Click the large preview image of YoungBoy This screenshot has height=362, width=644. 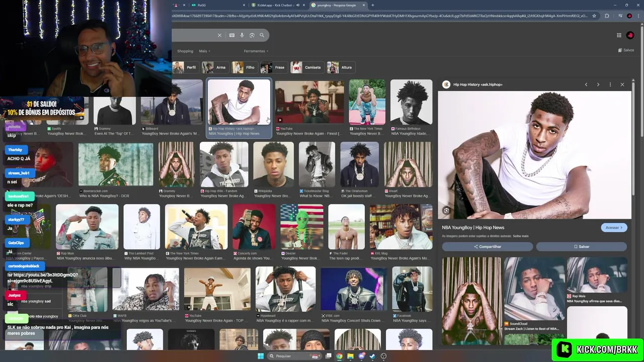[534, 155]
